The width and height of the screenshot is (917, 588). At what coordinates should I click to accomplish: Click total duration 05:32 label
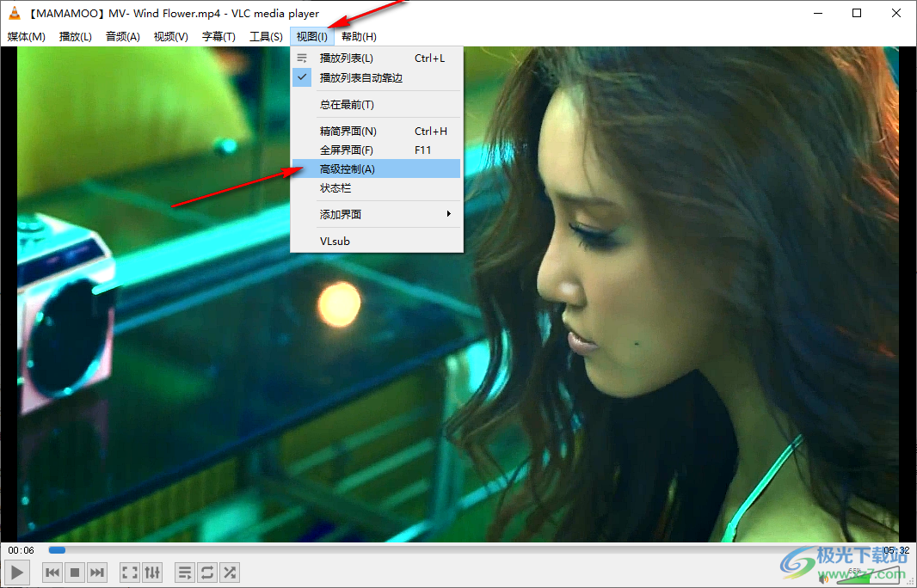896,550
